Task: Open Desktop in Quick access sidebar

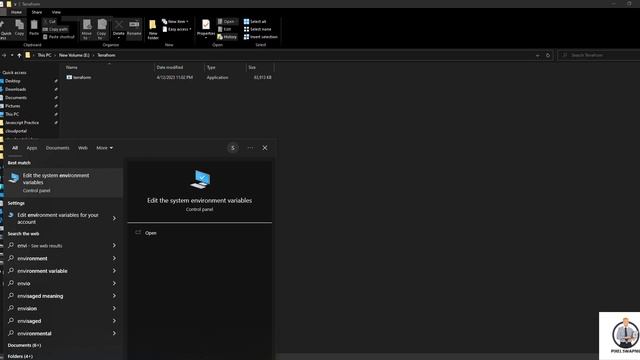Action: click(x=13, y=81)
